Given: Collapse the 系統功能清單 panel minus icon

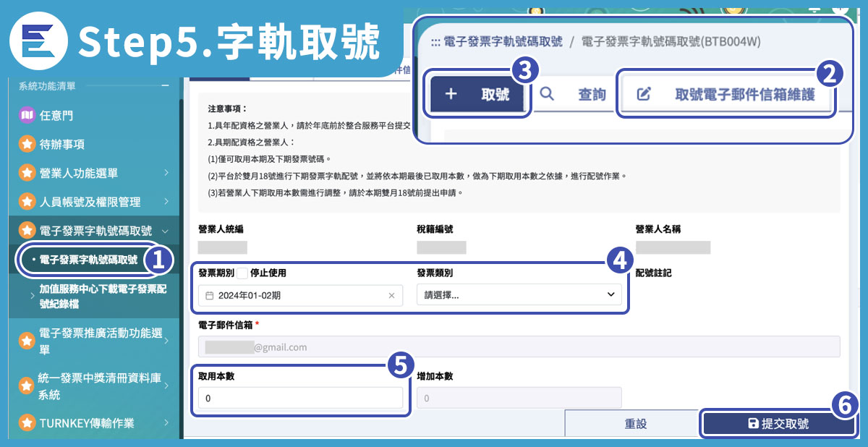Looking at the screenshot, I should pyautogui.click(x=165, y=85).
